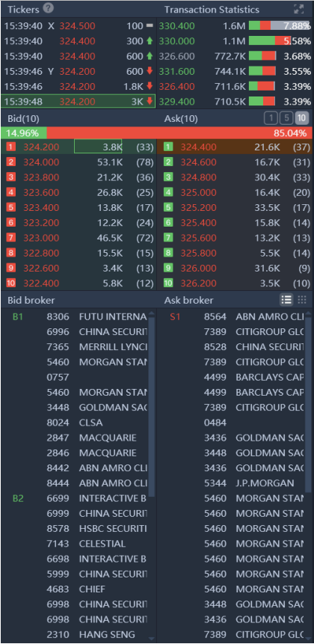Screen dimensions: 314x644
Task: Open the Tickers help question-mark icon
Action: coord(49,9)
